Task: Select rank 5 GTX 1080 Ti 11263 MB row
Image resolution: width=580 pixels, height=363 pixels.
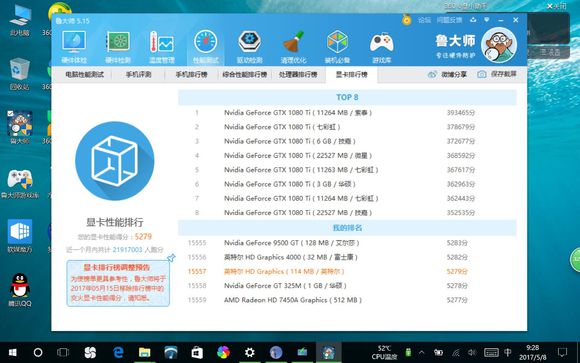Action: point(347,170)
